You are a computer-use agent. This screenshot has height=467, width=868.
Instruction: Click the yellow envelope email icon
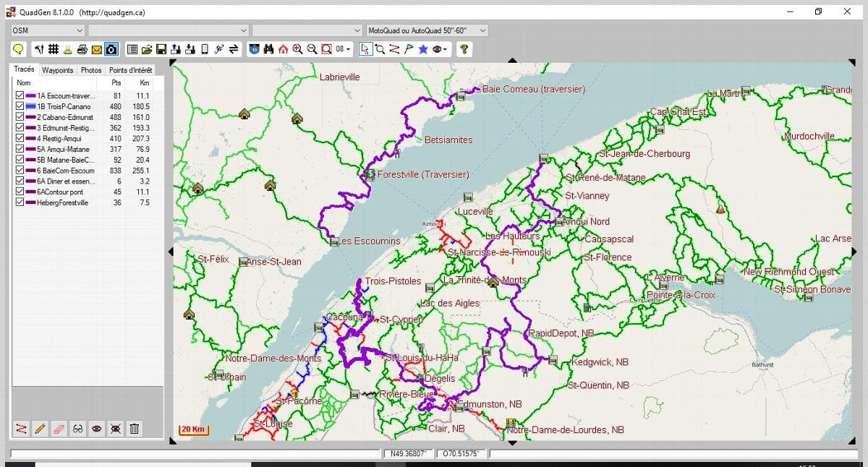[96, 49]
